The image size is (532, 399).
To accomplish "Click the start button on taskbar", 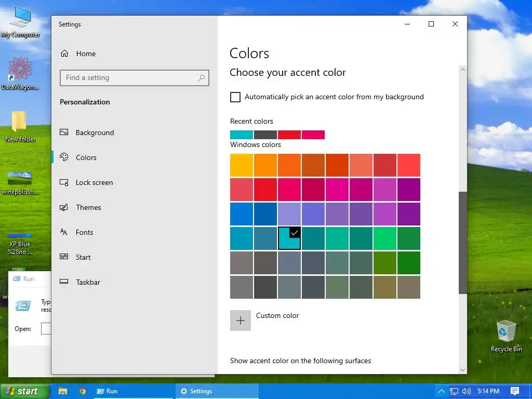I will tap(24, 391).
